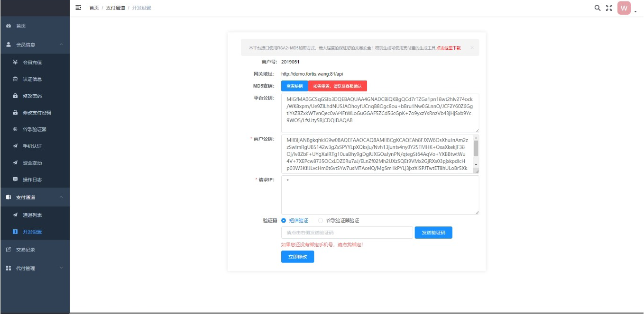Screen dimensions: 644x314
Task: Click the verification code input field
Action: point(347,233)
